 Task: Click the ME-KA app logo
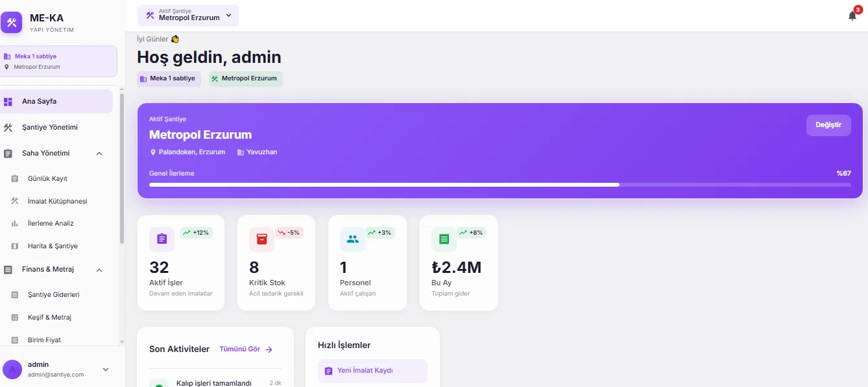(12, 23)
